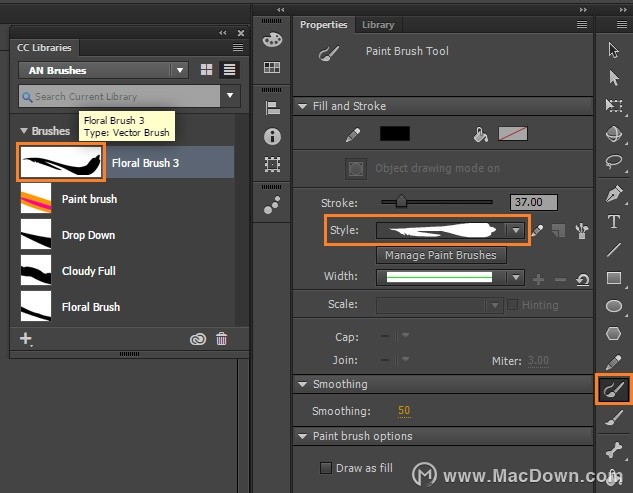The image size is (633, 493).
Task: Switch to the Library tab
Action: tap(378, 25)
